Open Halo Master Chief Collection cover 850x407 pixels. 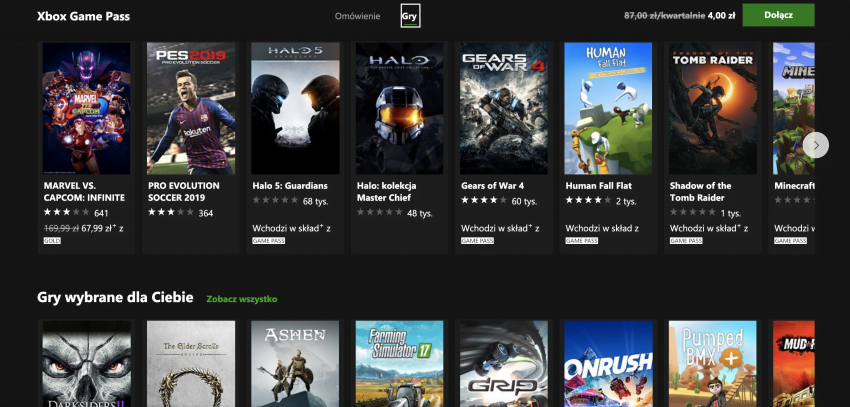pyautogui.click(x=400, y=108)
